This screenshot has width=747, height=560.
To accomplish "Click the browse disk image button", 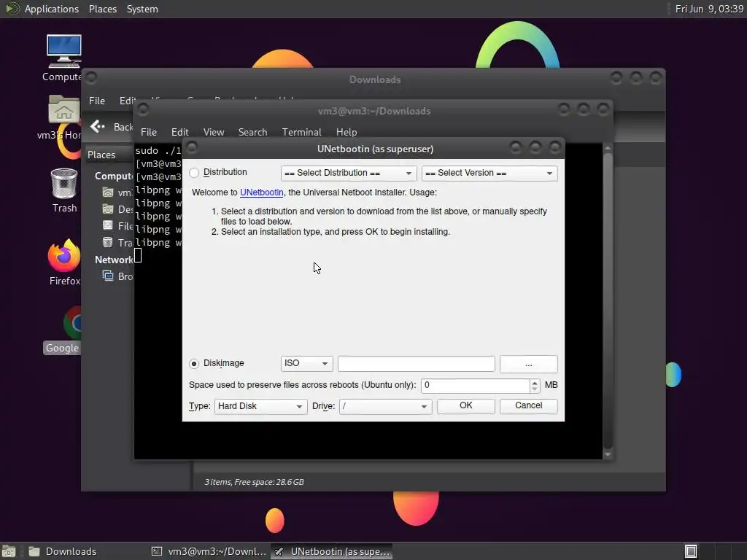I will pyautogui.click(x=528, y=364).
